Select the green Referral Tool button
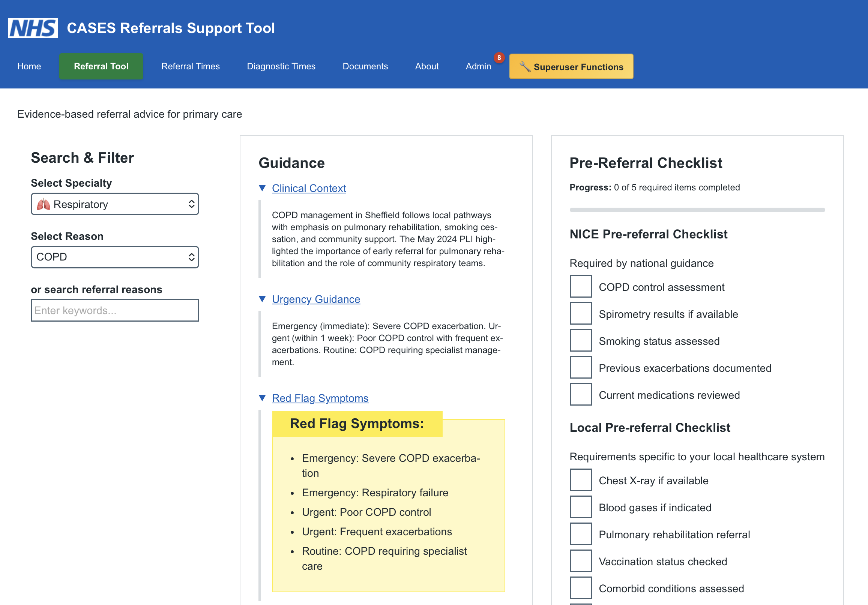The image size is (868, 605). (101, 66)
